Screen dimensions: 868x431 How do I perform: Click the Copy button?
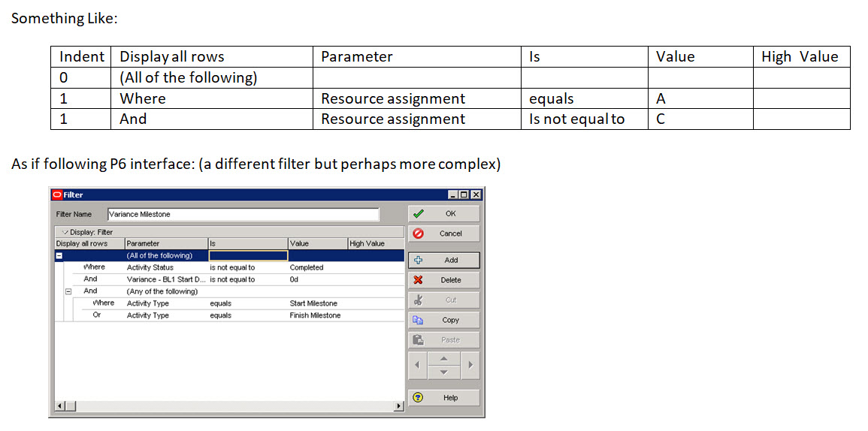coord(444,320)
